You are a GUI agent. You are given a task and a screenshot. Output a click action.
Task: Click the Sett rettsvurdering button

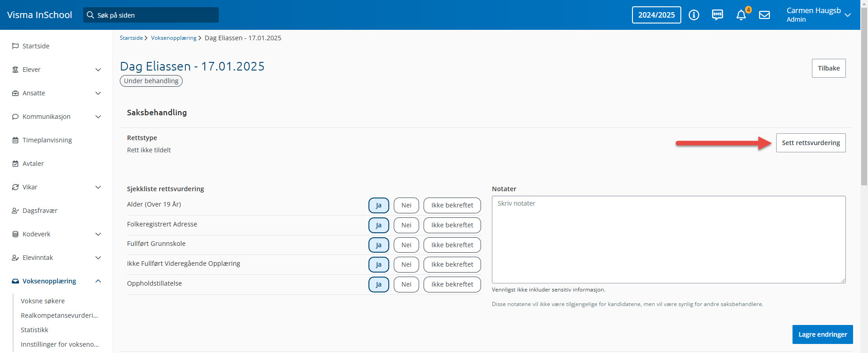811,143
